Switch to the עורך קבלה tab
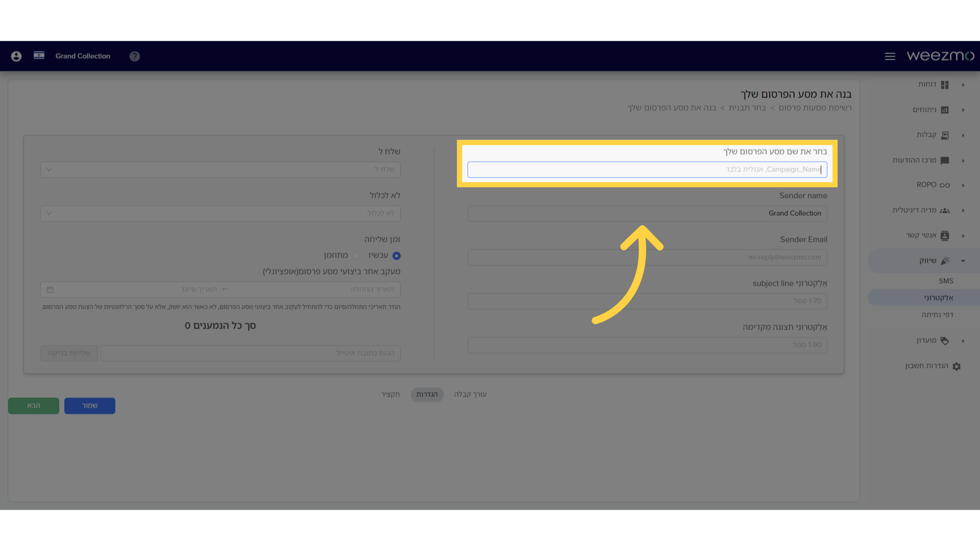This screenshot has width=980, height=551. tap(470, 394)
